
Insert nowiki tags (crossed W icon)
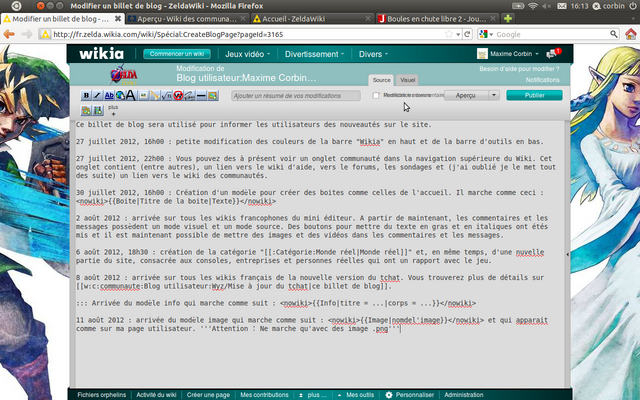(x=178, y=96)
